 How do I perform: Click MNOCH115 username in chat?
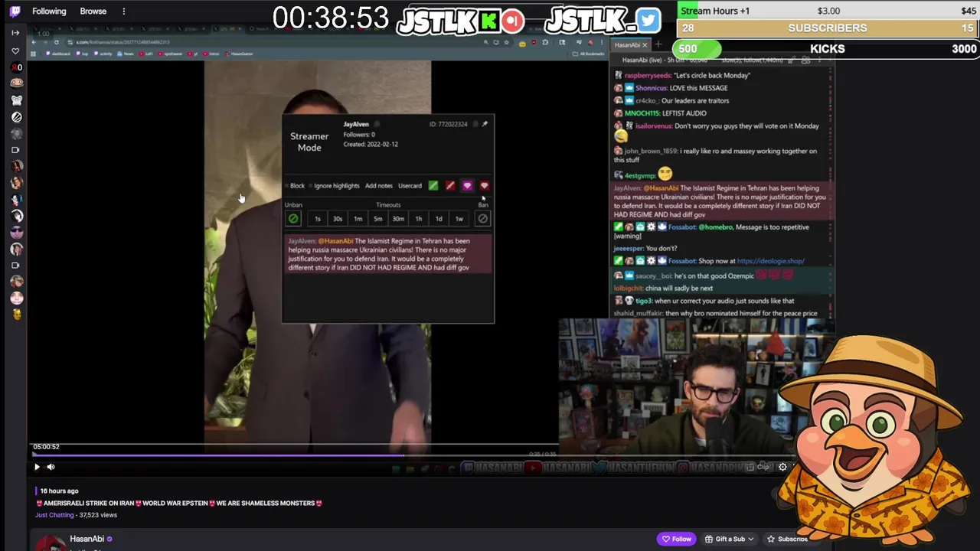tap(642, 113)
